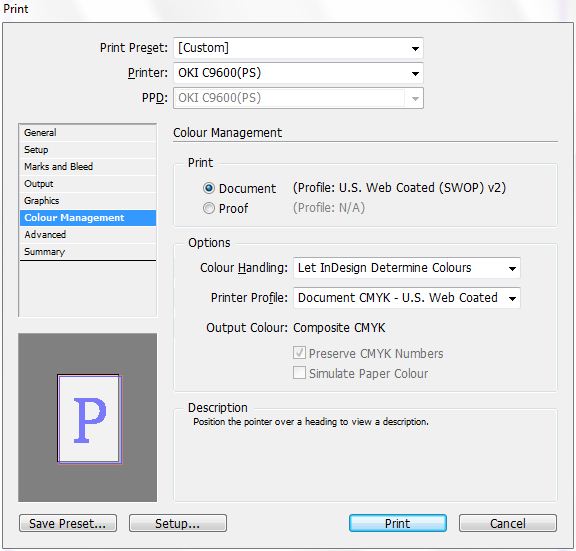Open the greyed-out PPD dropdown
This screenshot has width=576, height=551.
tap(298, 98)
